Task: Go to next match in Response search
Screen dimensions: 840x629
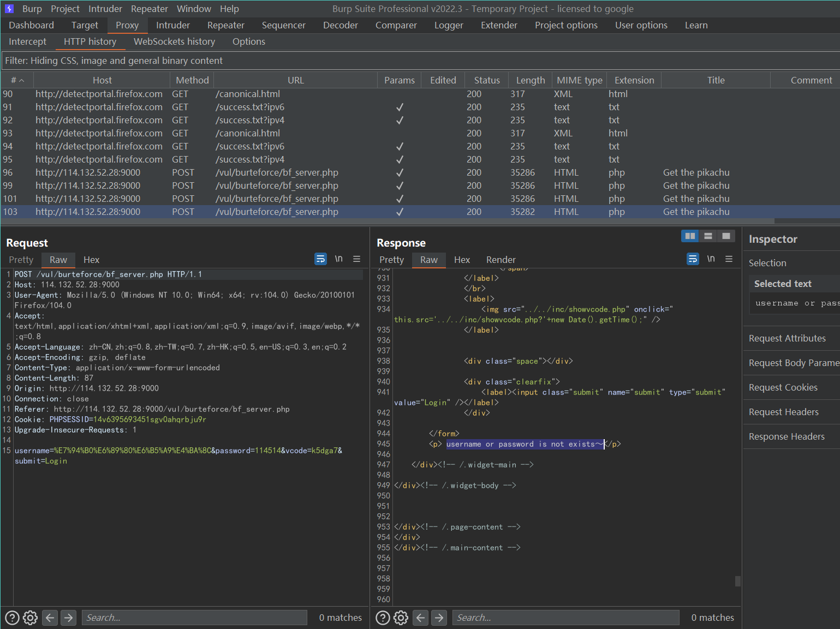Action: (439, 618)
